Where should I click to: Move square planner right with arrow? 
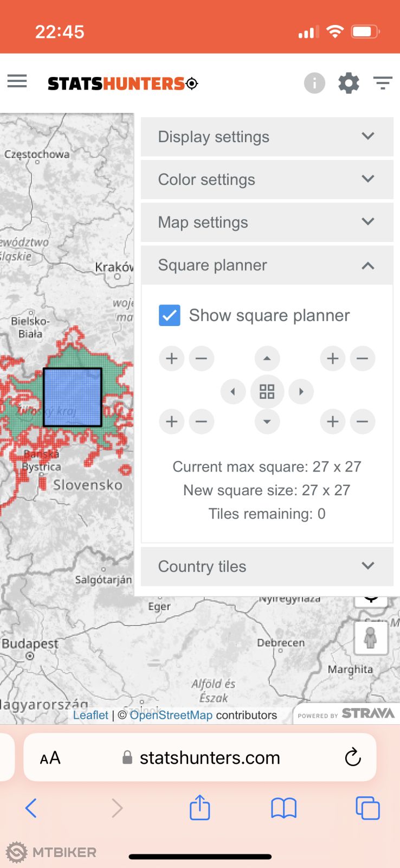(x=301, y=392)
